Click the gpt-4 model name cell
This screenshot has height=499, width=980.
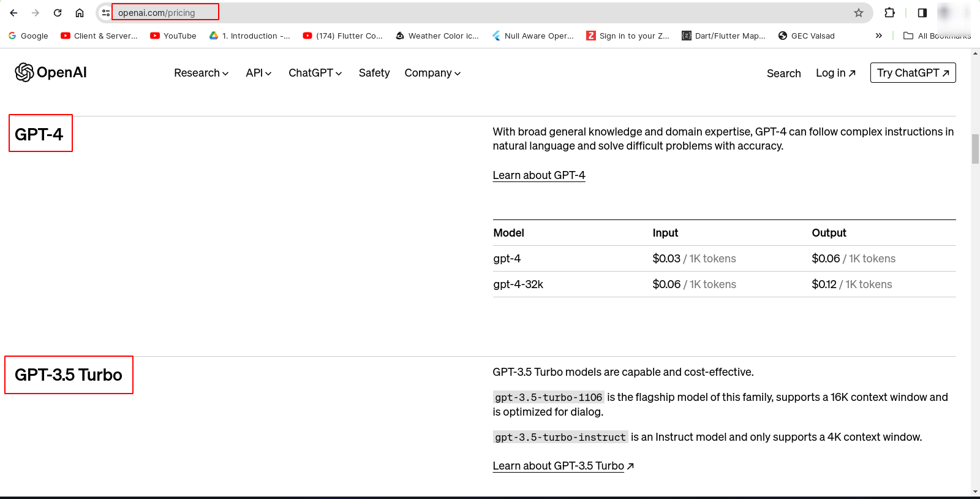[507, 259]
